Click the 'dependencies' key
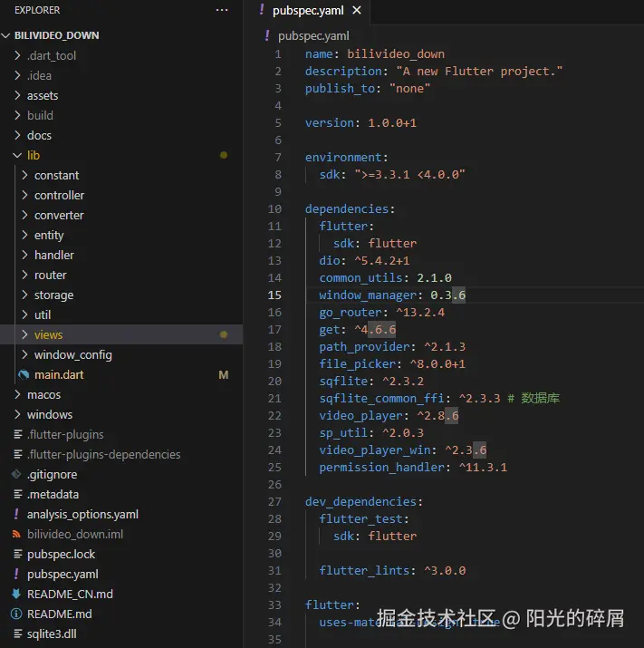 [x=347, y=209]
